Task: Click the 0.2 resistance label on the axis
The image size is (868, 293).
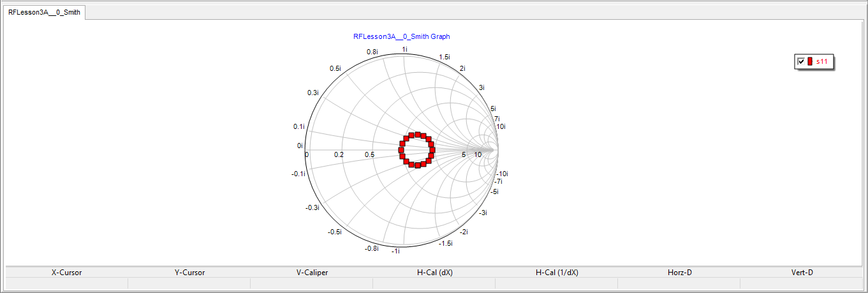Action: pyautogui.click(x=339, y=155)
